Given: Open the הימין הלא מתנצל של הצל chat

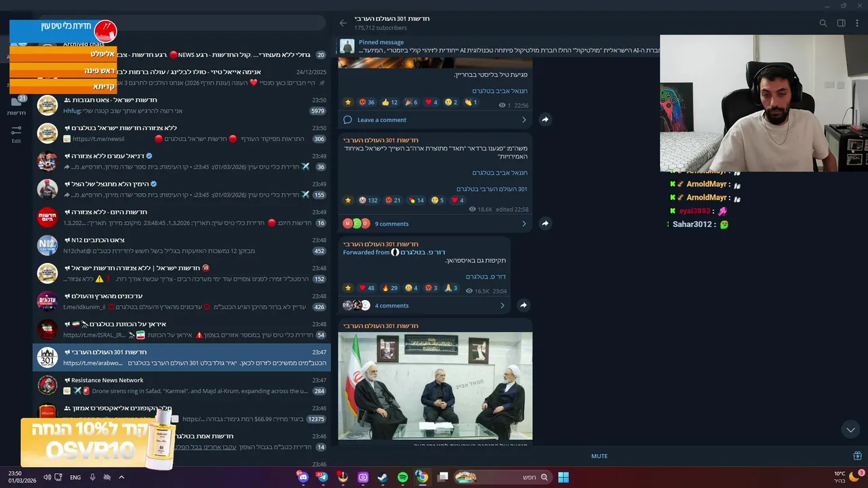Looking at the screenshot, I should coord(182,189).
